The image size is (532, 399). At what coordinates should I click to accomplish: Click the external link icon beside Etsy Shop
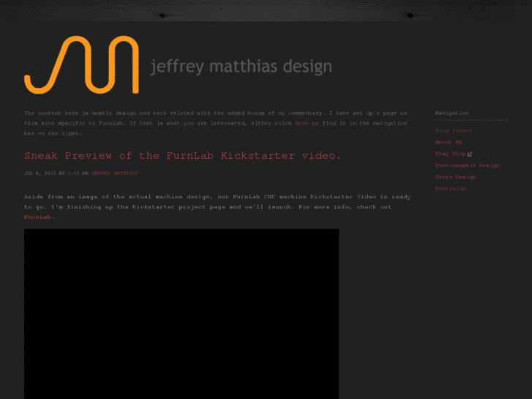(470, 154)
